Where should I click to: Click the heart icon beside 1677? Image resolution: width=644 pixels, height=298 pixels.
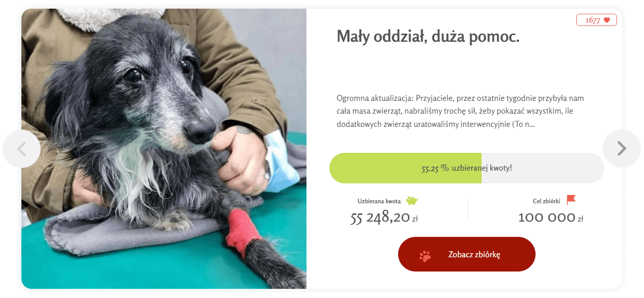tap(606, 20)
